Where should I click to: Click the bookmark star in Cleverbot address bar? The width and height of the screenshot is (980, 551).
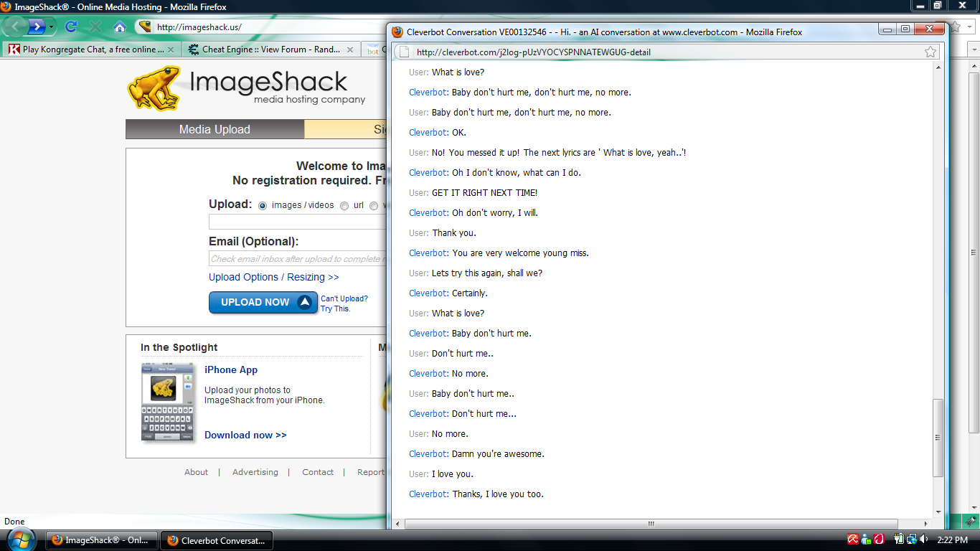pos(930,52)
